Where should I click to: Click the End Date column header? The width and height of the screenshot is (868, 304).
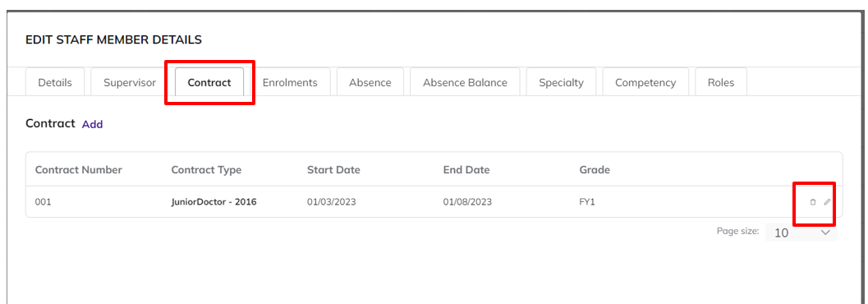(466, 170)
